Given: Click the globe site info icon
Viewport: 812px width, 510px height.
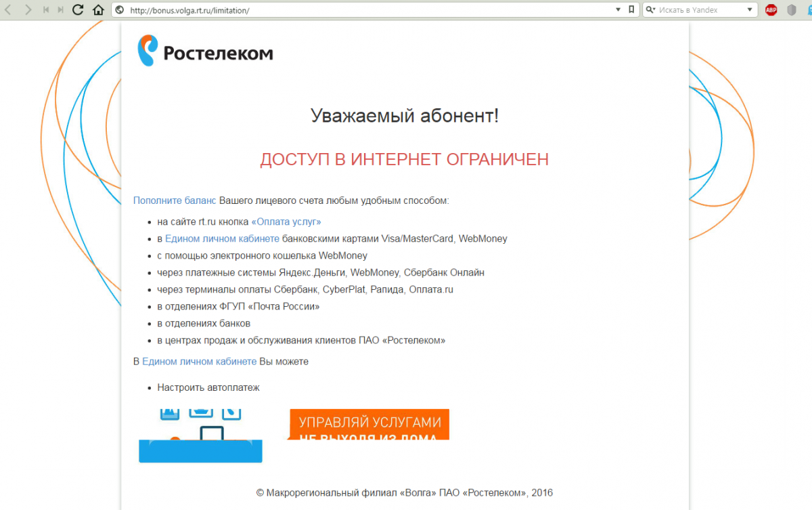Looking at the screenshot, I should (120, 9).
